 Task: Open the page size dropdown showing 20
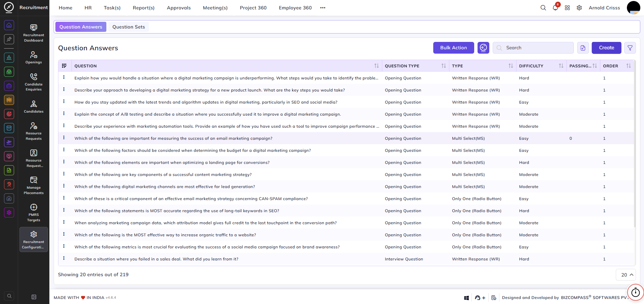point(626,275)
